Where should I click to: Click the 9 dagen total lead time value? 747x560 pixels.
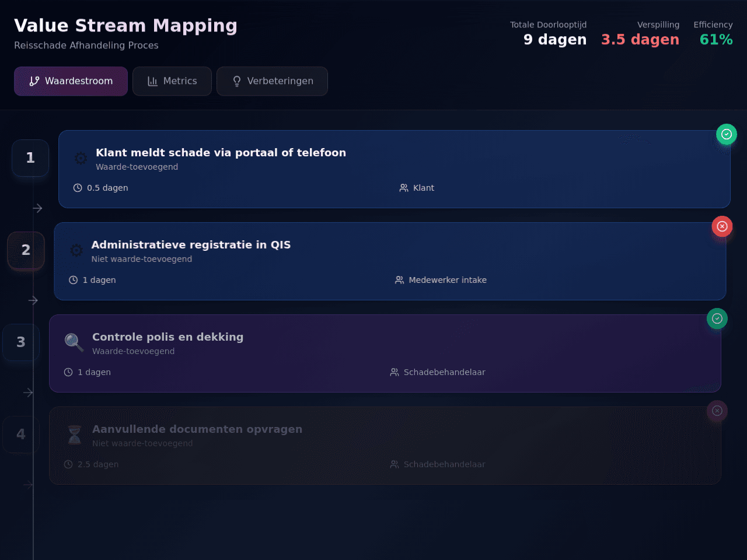555,40
